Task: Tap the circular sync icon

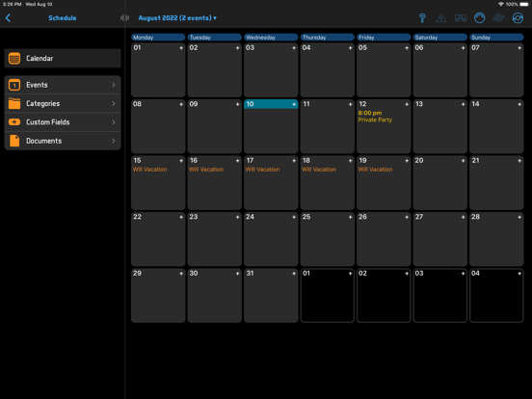Action: 518,18
